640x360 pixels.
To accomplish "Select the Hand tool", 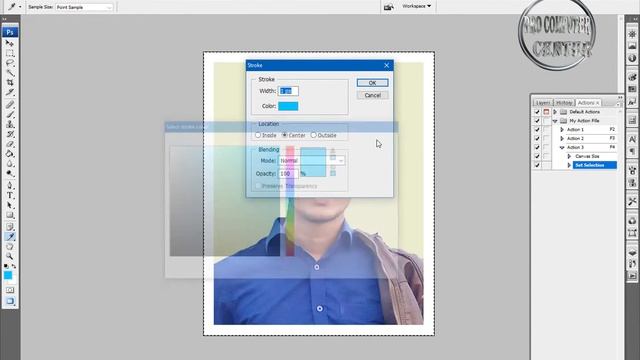I will 10,246.
